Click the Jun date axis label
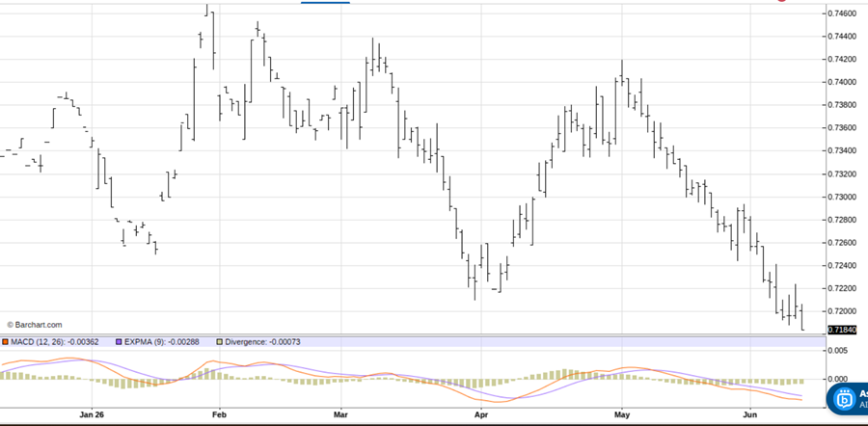This screenshot has height=426, width=868. click(x=750, y=414)
